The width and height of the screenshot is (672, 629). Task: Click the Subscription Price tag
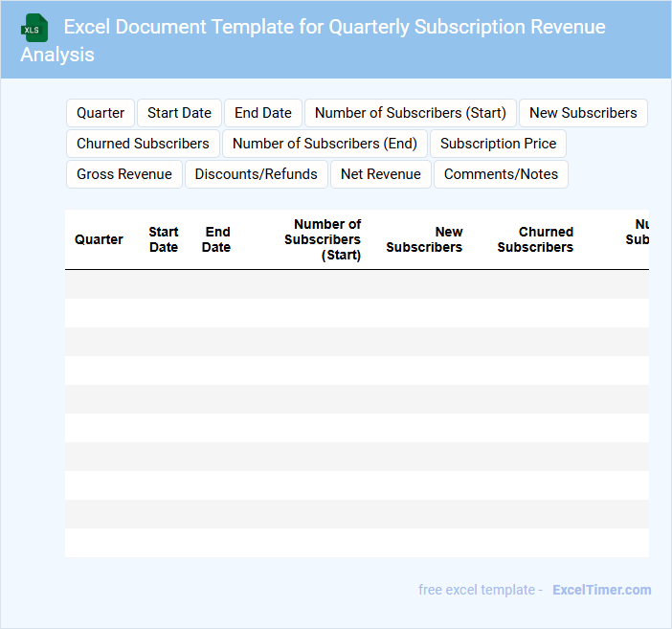[x=498, y=144]
